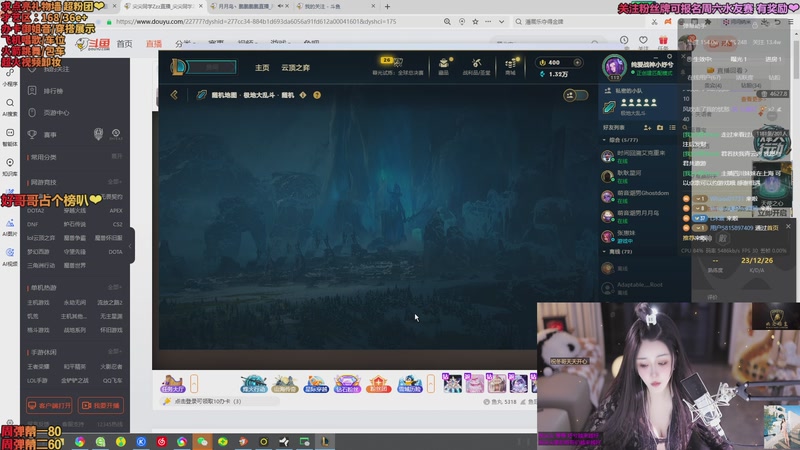The image size is (800, 450).
Task: Show all 单机热游 categories
Action: 115,287
